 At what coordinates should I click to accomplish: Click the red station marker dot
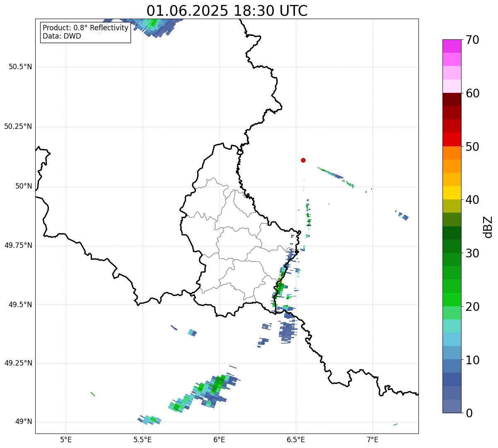click(x=303, y=160)
